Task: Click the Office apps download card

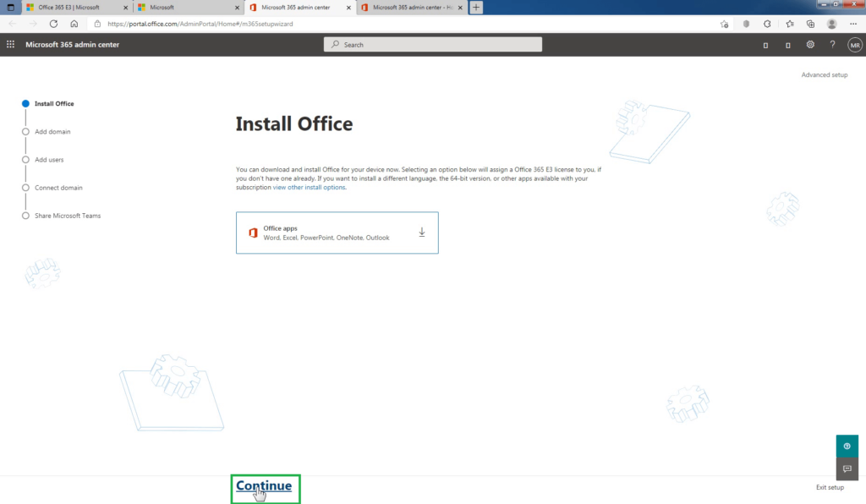Action: (337, 233)
